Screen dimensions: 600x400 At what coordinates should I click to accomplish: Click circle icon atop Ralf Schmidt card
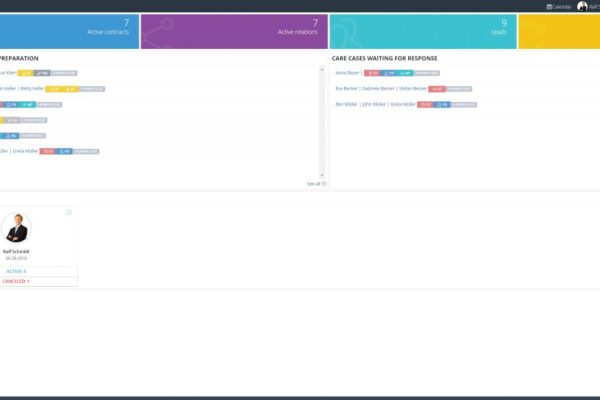[x=68, y=212]
